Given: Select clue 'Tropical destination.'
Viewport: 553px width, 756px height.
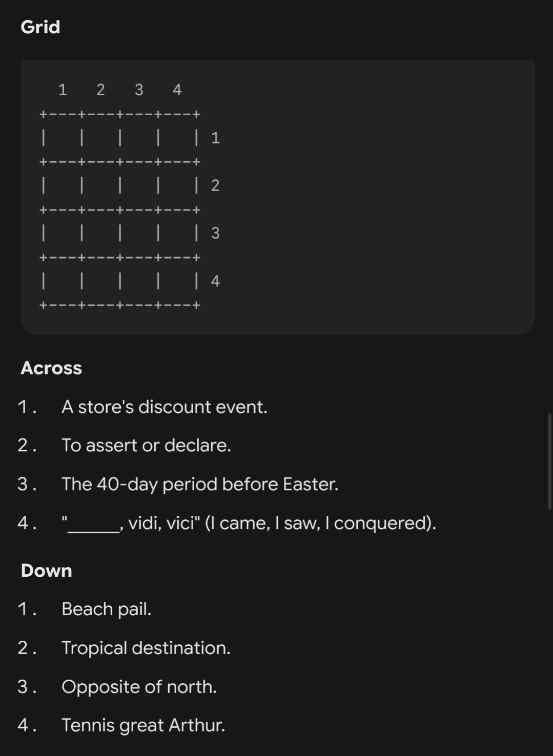Looking at the screenshot, I should [x=146, y=648].
